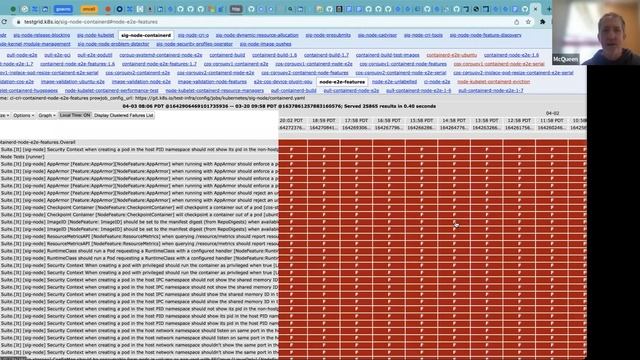Close the active browser tab
Image resolution: width=640 pixels, height=360 pixels.
click(x=536, y=9)
